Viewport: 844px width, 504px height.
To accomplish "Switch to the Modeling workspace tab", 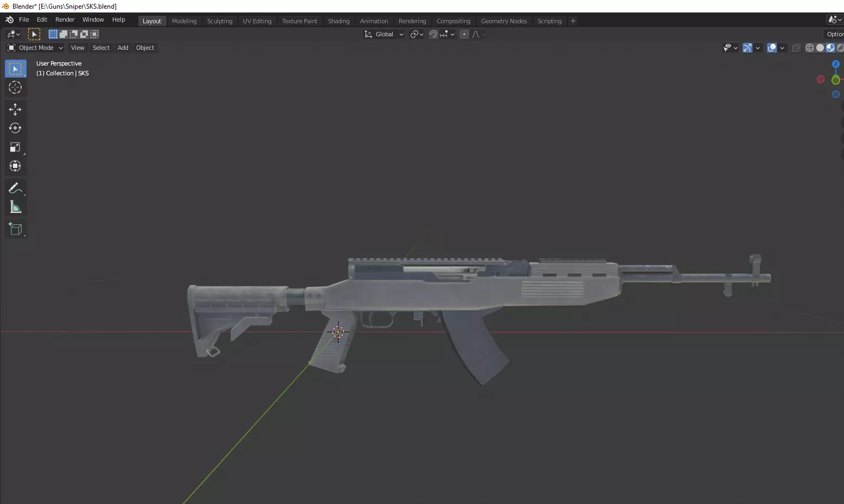I will [184, 21].
